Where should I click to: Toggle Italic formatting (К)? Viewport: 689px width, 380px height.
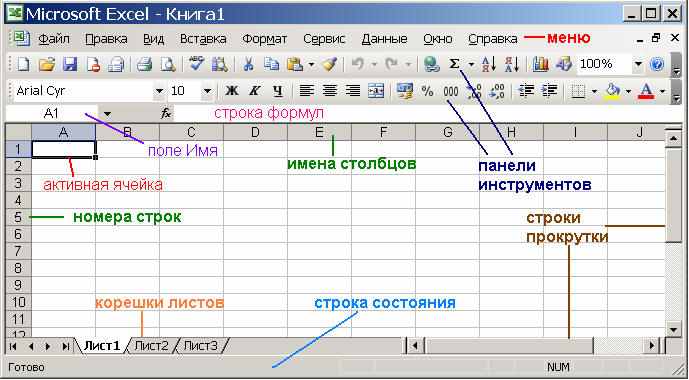pyautogui.click(x=254, y=91)
